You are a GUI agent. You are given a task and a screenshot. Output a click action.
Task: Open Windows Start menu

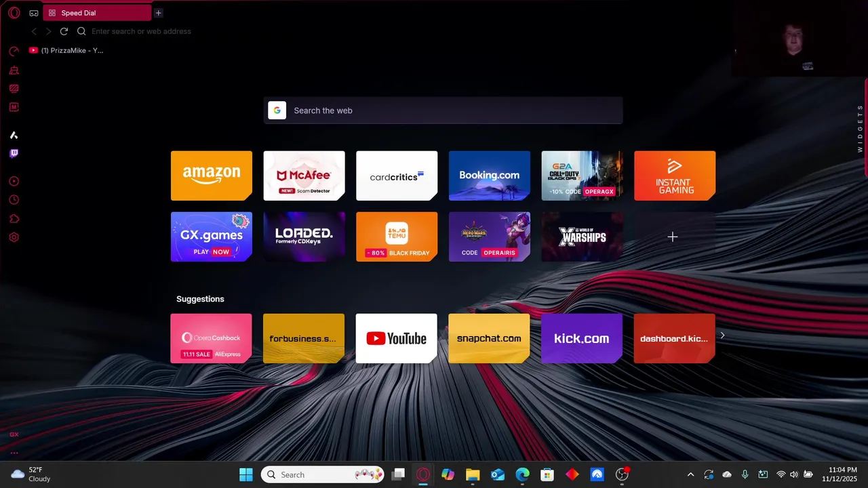point(246,474)
